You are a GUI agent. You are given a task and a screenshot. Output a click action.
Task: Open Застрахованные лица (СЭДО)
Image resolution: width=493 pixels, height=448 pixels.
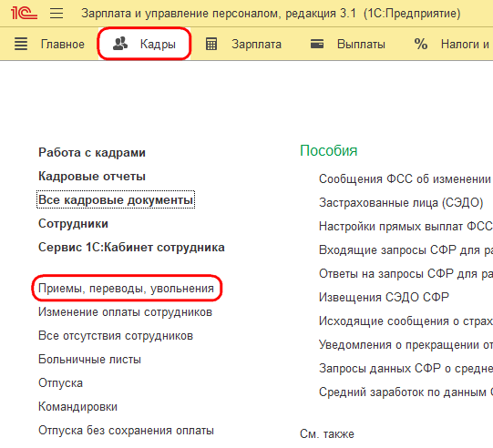click(401, 203)
